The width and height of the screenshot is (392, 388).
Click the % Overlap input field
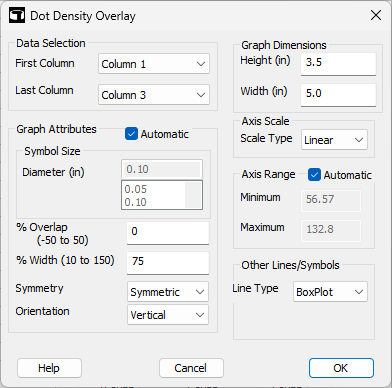click(168, 233)
